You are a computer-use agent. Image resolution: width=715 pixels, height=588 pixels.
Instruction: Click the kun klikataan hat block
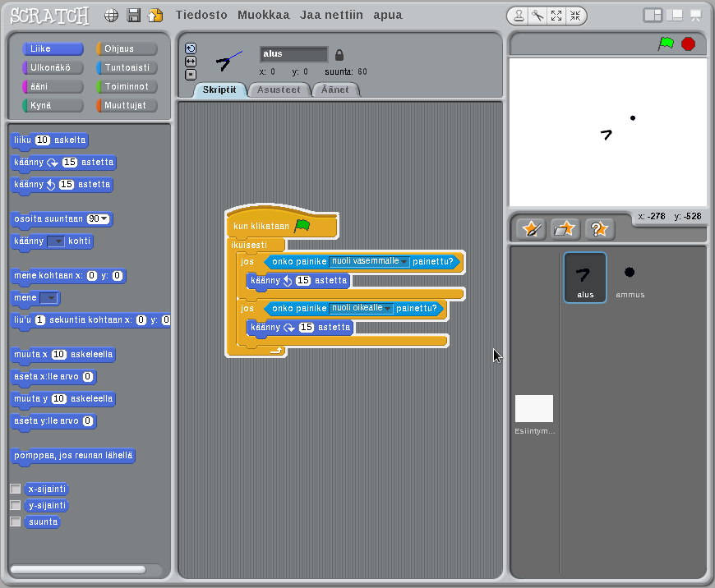282,224
